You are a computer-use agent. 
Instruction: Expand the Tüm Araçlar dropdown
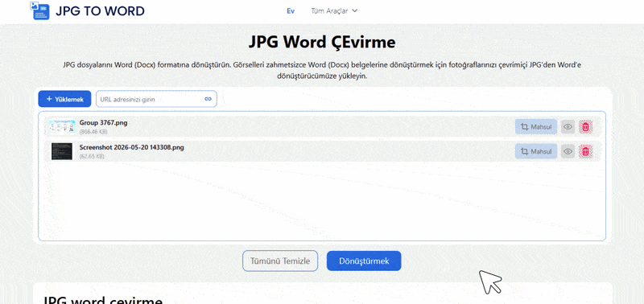(x=334, y=11)
